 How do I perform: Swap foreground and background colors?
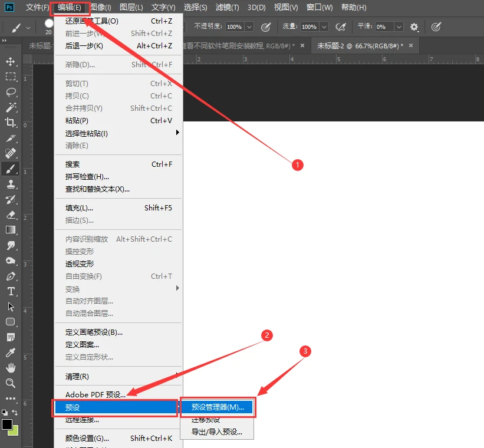(15, 413)
